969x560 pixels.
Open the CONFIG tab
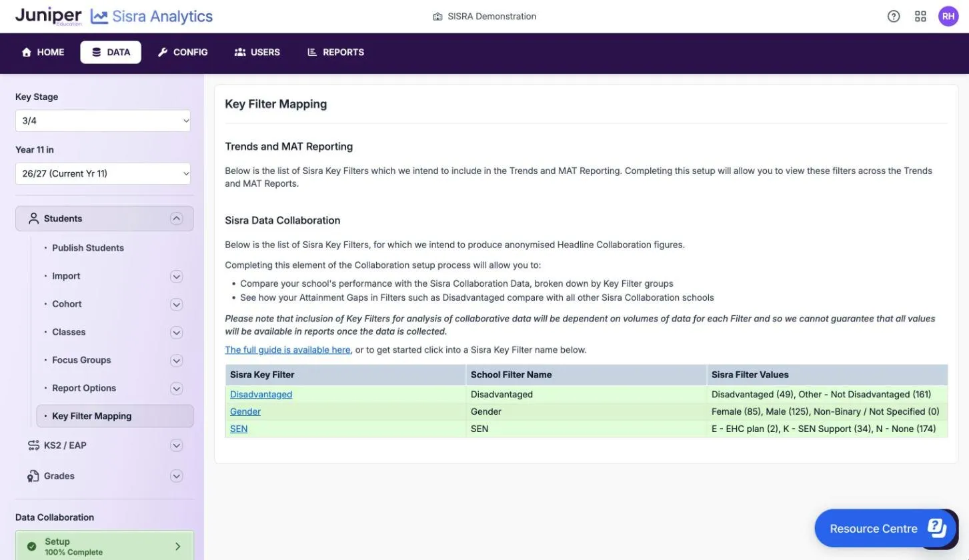(x=183, y=52)
